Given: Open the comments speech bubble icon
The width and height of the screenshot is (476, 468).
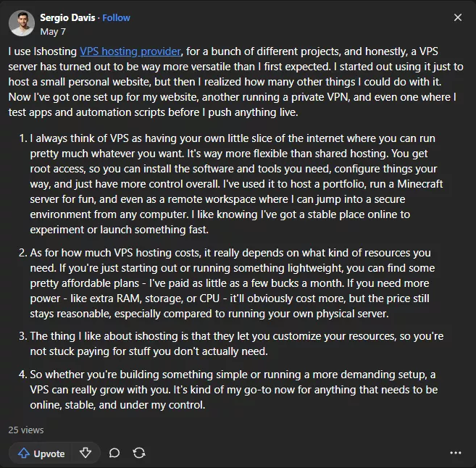Looking at the screenshot, I should [x=114, y=453].
